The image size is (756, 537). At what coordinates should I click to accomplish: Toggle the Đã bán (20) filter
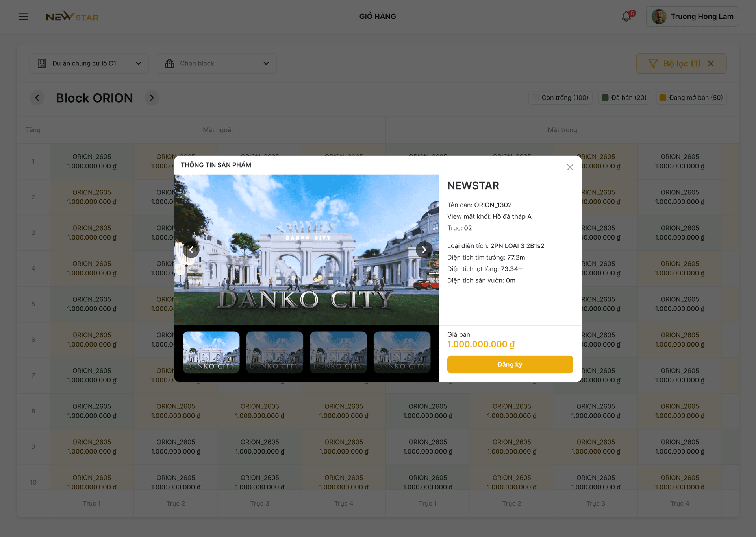coord(624,98)
